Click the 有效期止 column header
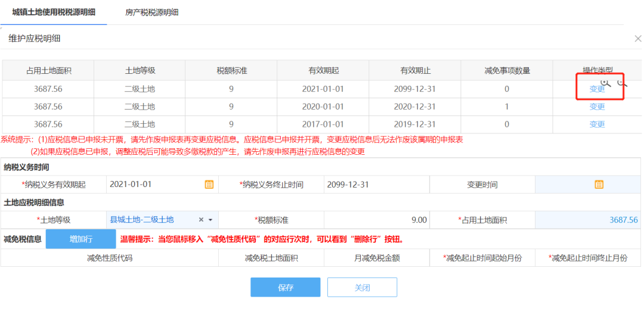Screen dimensions: 644x315 coord(416,70)
